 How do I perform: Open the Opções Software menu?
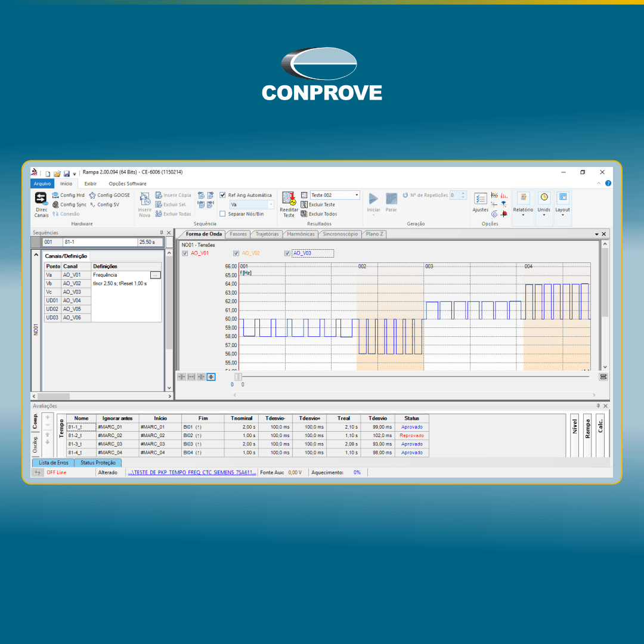pyautogui.click(x=128, y=183)
